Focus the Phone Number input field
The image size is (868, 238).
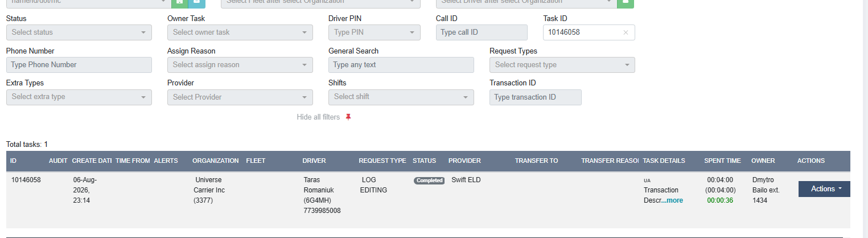click(79, 65)
